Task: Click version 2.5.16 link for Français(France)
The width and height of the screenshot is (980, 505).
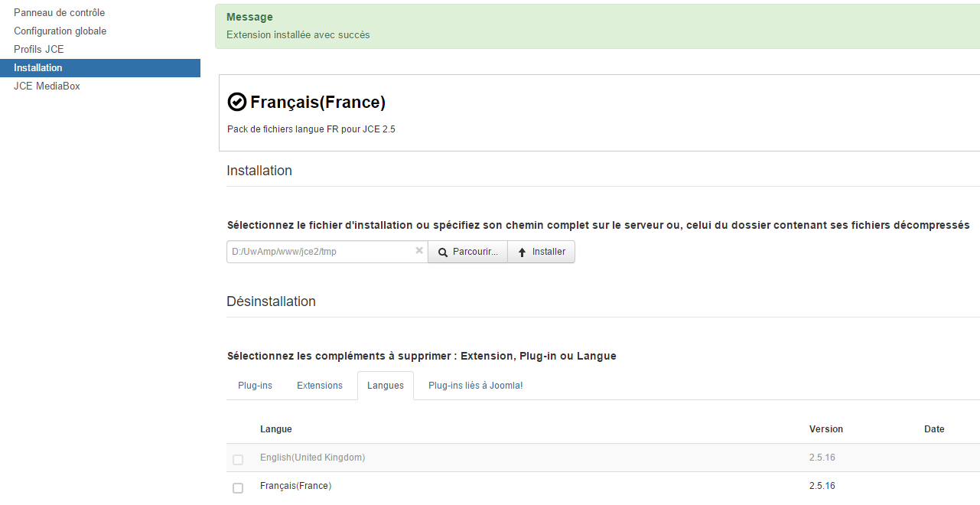Action: point(822,485)
